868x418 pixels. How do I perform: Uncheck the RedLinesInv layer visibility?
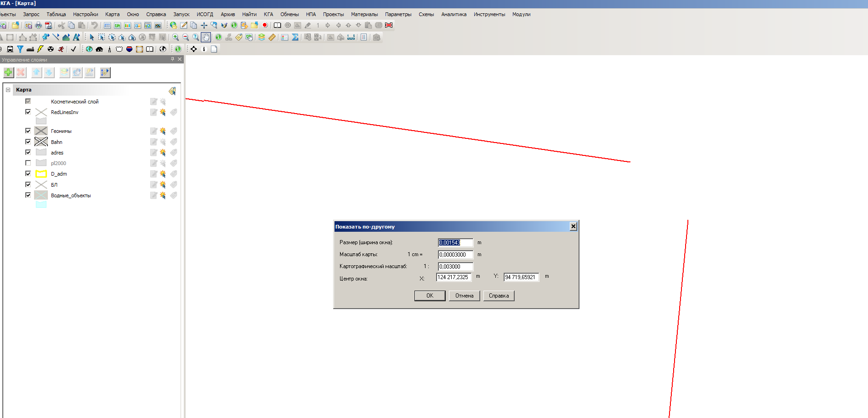pyautogui.click(x=28, y=112)
